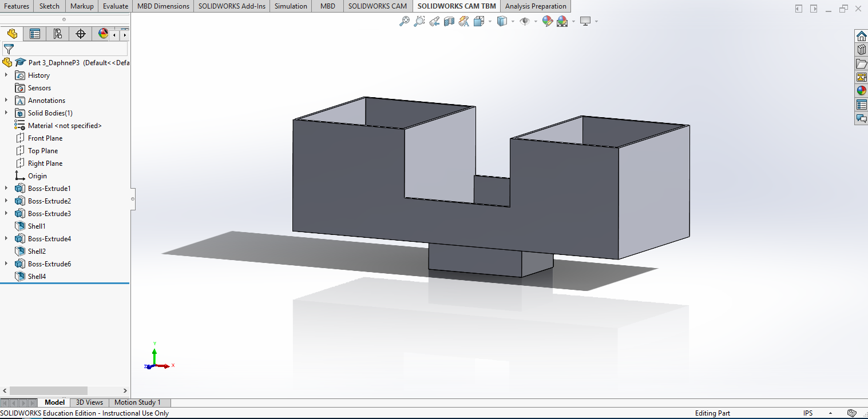Switch to FeatureManager Design Tree tab
This screenshot has height=419, width=868.
tap(12, 34)
